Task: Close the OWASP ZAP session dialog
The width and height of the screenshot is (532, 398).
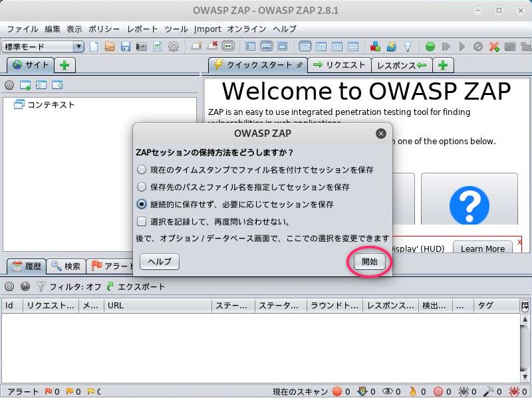Action: pyautogui.click(x=380, y=134)
